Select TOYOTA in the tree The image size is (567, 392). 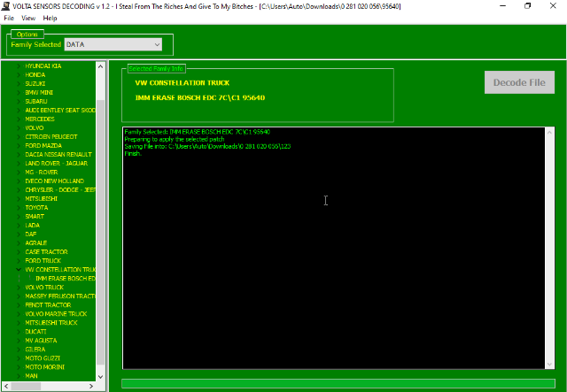point(36,208)
